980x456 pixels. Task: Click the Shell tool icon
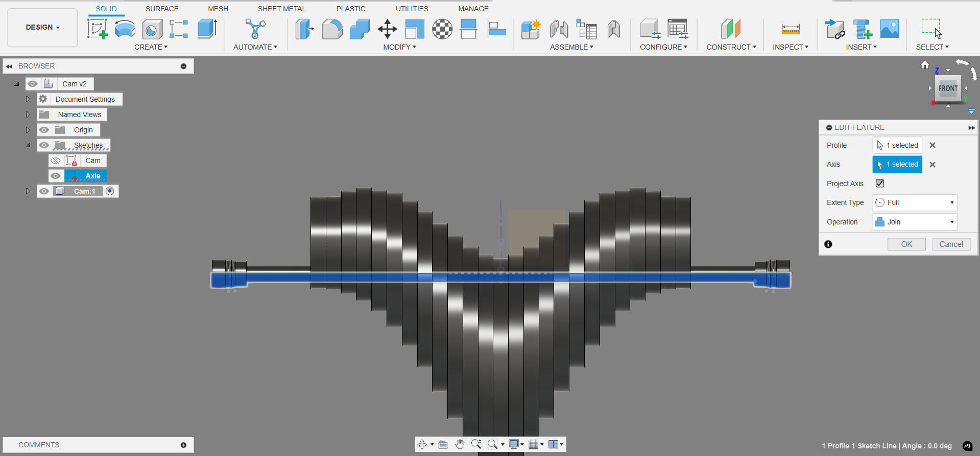pyautogui.click(x=415, y=29)
